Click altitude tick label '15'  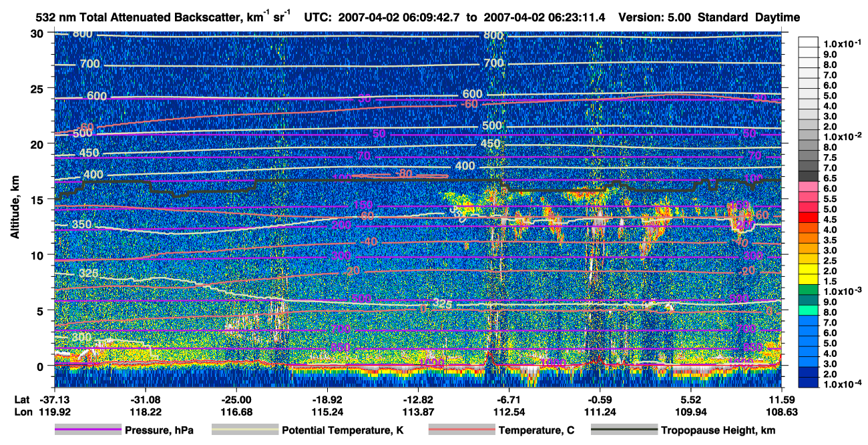click(x=37, y=199)
